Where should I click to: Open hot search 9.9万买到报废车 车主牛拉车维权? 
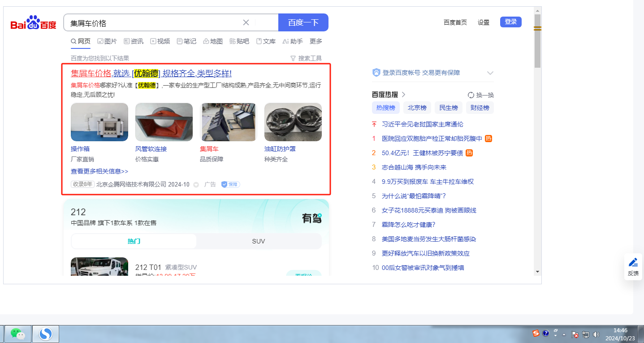(428, 182)
